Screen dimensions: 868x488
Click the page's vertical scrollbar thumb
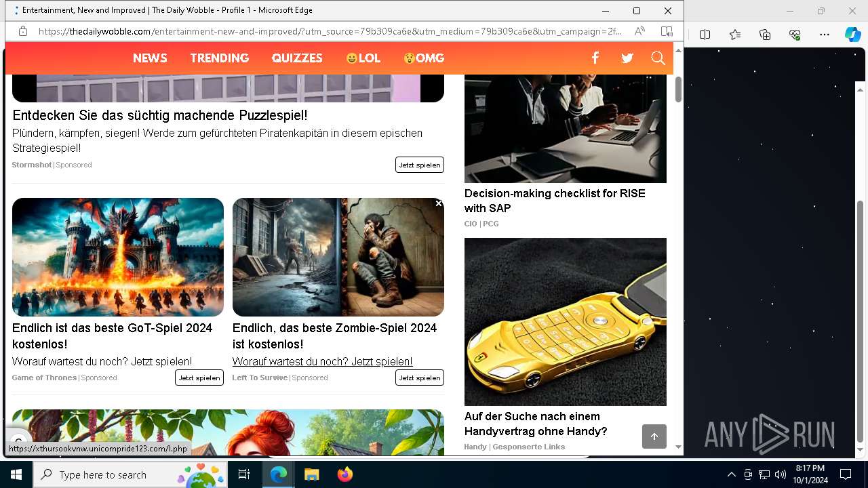(x=678, y=89)
